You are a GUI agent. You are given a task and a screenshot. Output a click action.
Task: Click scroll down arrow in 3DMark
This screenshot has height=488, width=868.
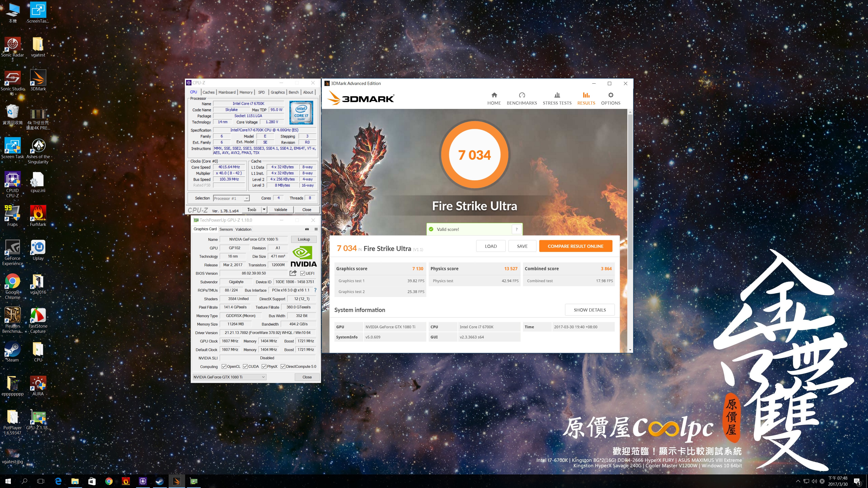point(630,350)
